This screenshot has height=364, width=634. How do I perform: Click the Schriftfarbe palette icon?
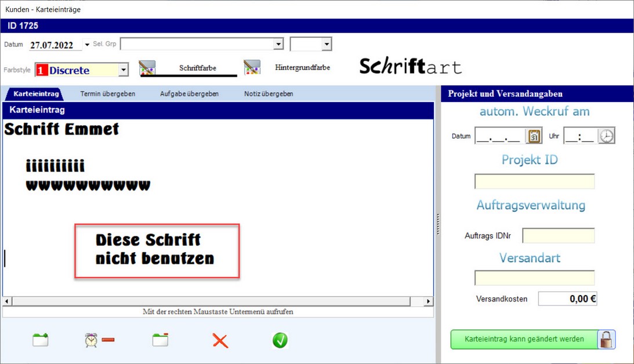147,68
